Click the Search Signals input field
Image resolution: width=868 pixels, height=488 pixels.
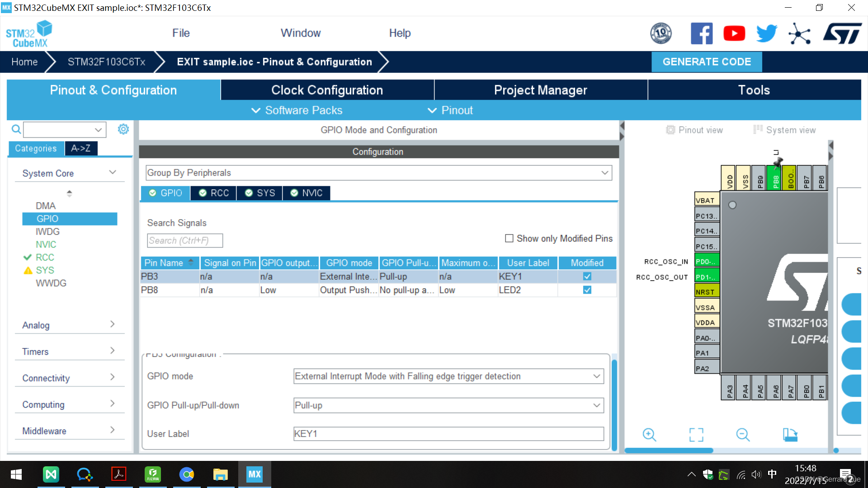(184, 240)
